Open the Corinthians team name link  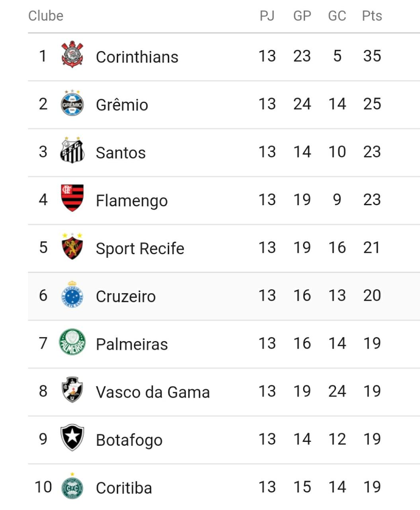(137, 57)
